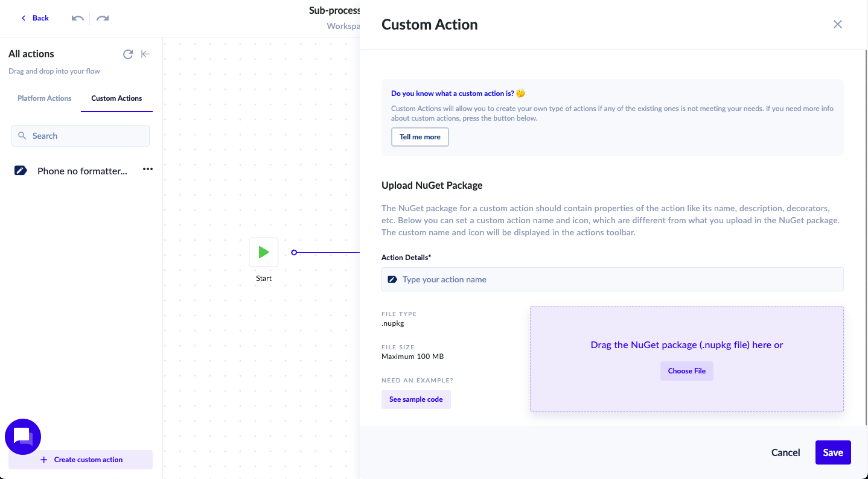Viewport: 868px width, 479px height.
Task: Switch to the Platform Actions tab
Action: (x=45, y=98)
